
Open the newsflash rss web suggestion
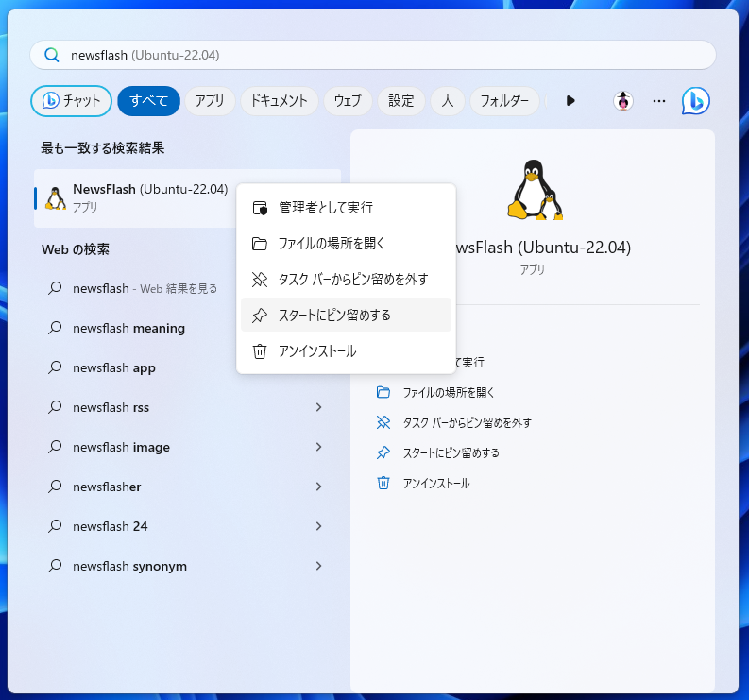187,407
